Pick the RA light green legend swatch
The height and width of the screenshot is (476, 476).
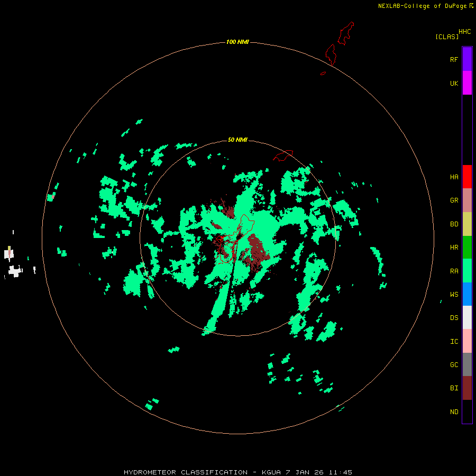point(467,271)
